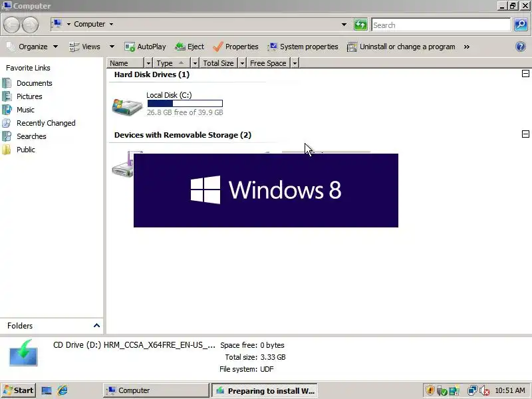Open the Searches favorite link

(31, 136)
